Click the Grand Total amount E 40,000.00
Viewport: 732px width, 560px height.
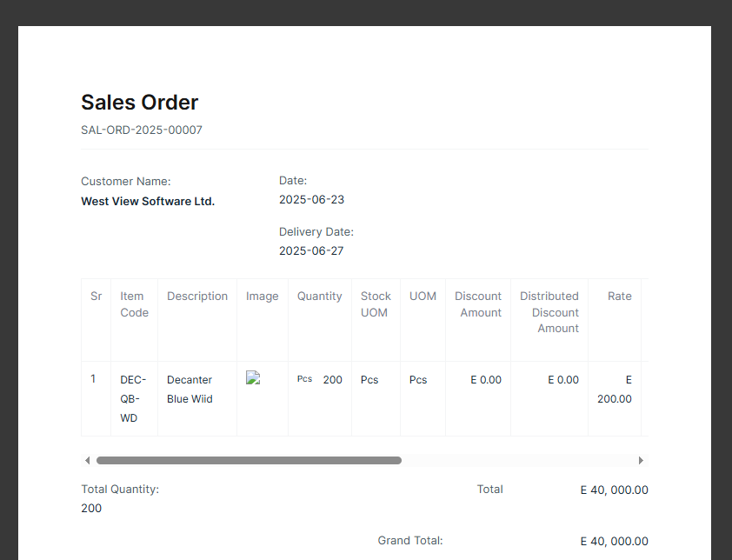pyautogui.click(x=615, y=542)
